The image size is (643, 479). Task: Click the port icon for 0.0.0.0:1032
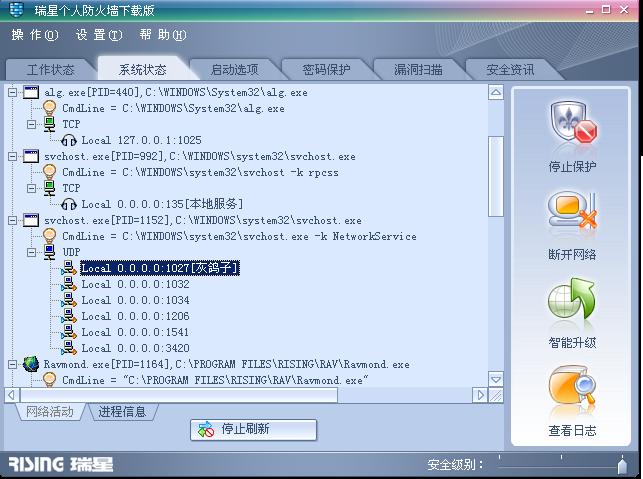click(69, 284)
